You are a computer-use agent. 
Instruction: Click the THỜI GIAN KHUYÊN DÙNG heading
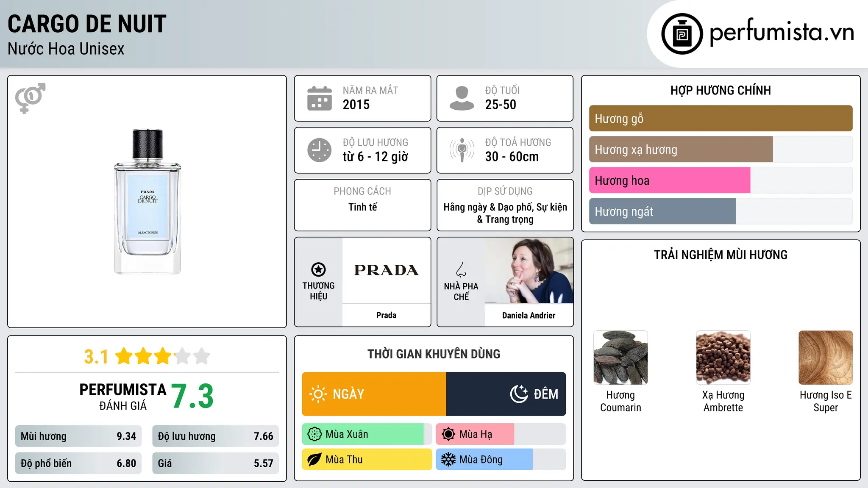pos(434,354)
